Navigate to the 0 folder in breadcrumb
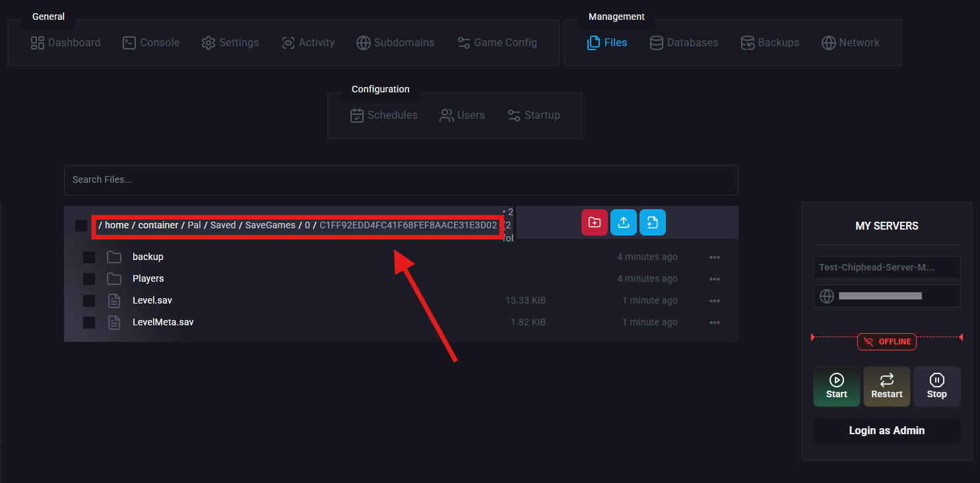The height and width of the screenshot is (483, 980). 308,225
